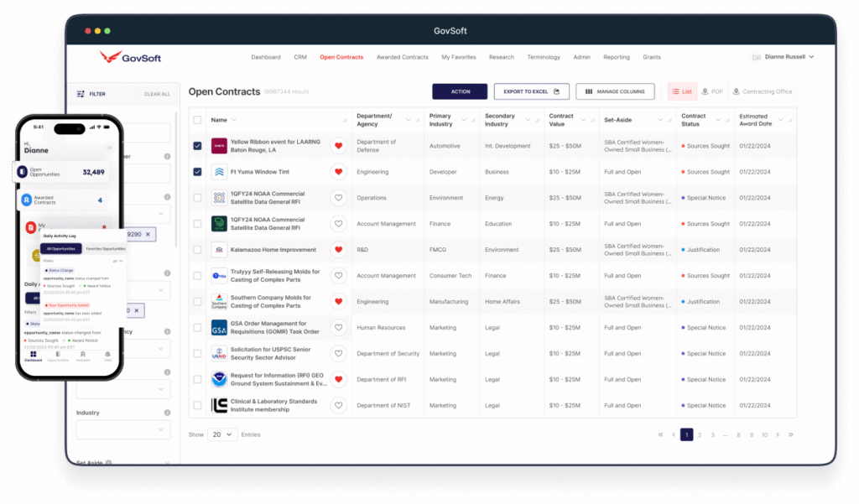Open the Dashboard nav item
Screen dimensions: 859x504
tap(266, 57)
